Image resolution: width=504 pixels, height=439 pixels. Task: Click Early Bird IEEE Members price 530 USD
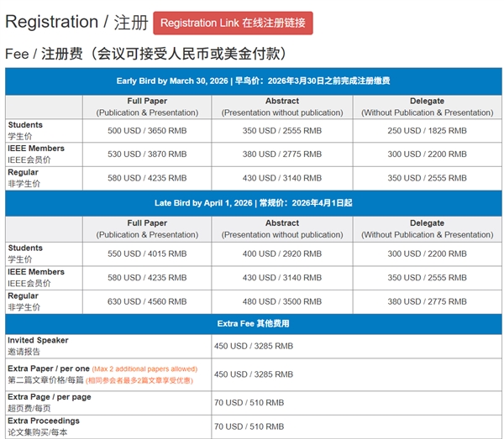tap(147, 154)
